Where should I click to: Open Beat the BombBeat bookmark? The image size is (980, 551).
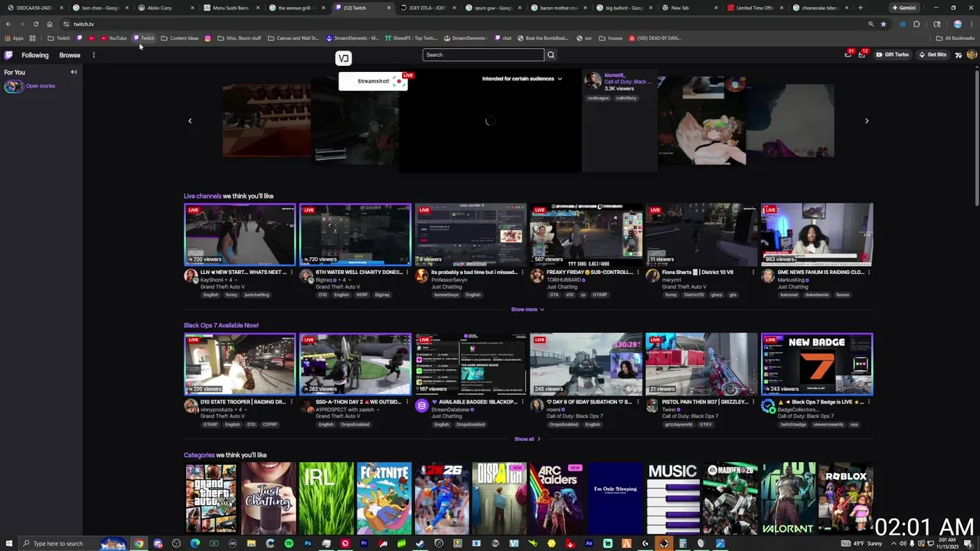pos(543,38)
